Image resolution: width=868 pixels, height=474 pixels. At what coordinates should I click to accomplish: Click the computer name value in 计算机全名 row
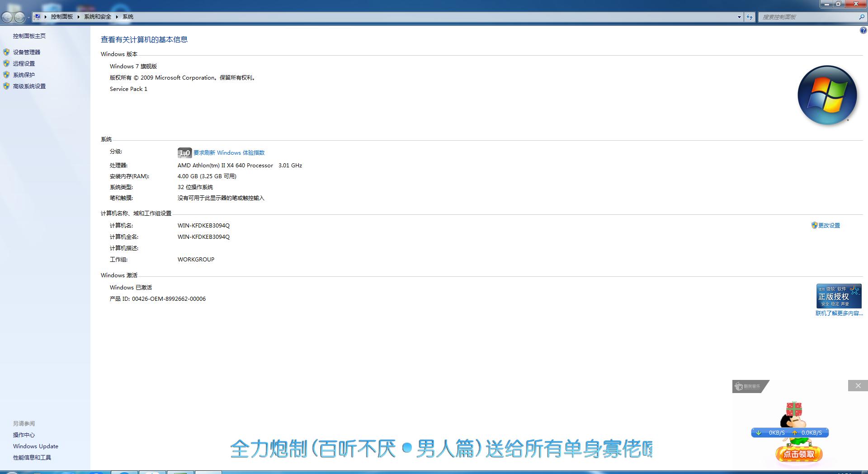tap(203, 237)
